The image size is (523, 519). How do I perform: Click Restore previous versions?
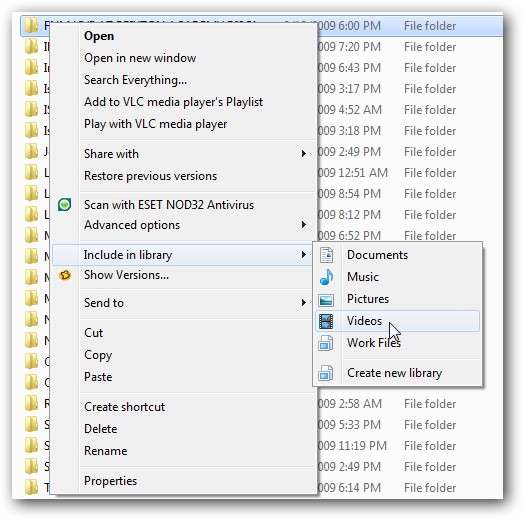pos(150,176)
